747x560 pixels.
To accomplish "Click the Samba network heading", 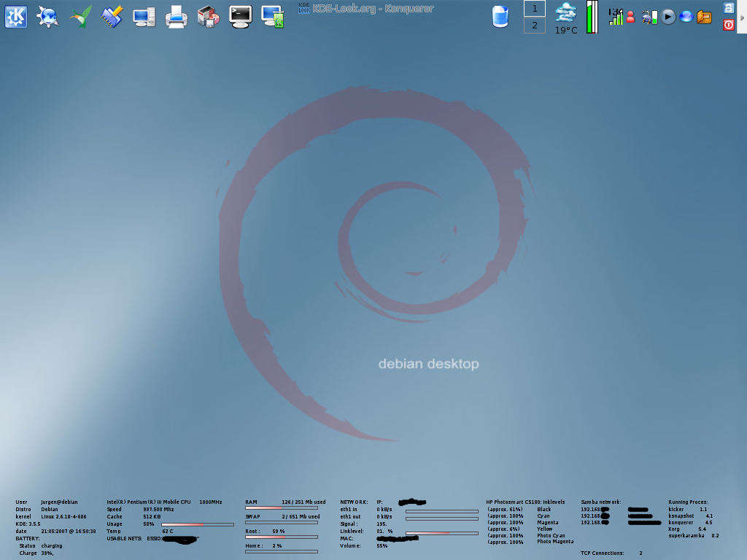I will (601, 502).
